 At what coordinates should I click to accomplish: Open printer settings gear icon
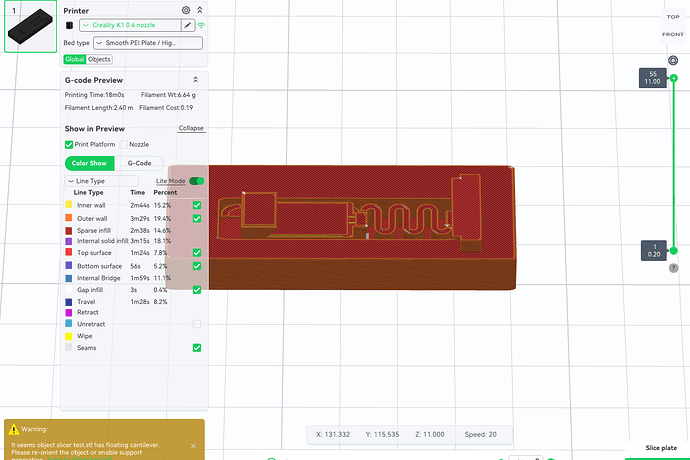pyautogui.click(x=186, y=9)
